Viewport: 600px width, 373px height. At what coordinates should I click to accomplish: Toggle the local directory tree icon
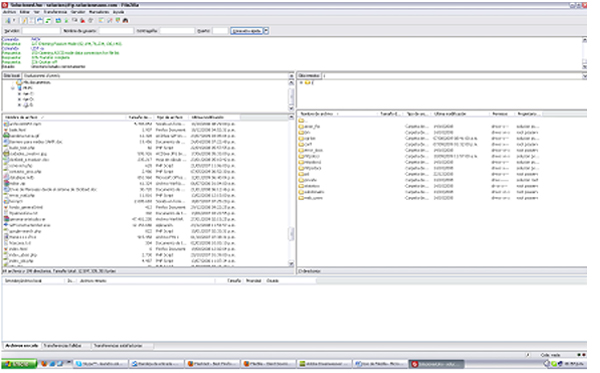tap(31, 20)
